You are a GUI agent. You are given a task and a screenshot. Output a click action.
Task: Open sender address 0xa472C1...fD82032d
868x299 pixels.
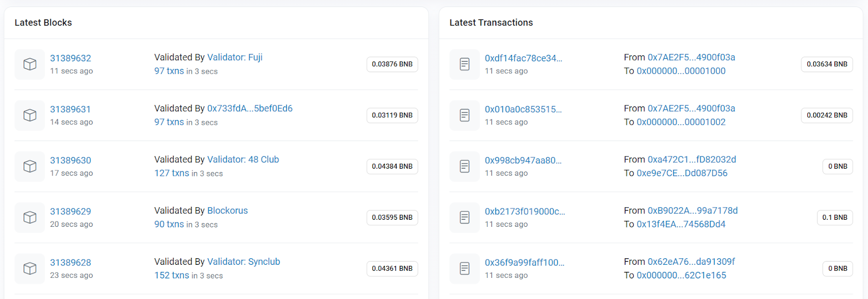click(x=692, y=160)
